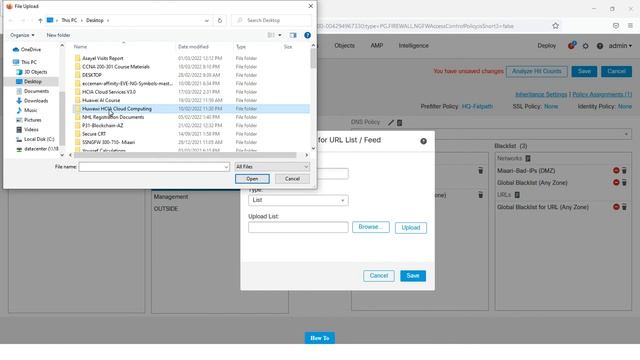Image resolution: width=640 pixels, height=360 pixels.
Task: Open the red notifications alert icon
Action: pyautogui.click(x=571, y=45)
